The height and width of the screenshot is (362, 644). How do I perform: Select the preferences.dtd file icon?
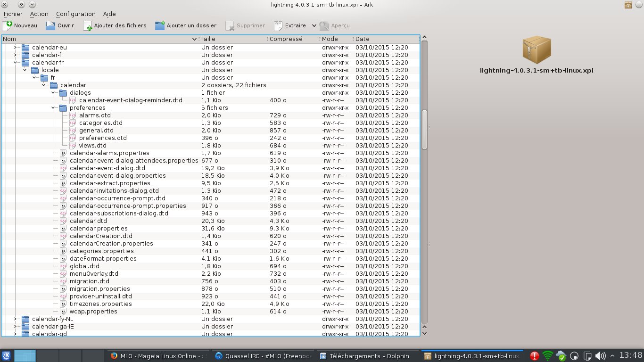(73, 138)
